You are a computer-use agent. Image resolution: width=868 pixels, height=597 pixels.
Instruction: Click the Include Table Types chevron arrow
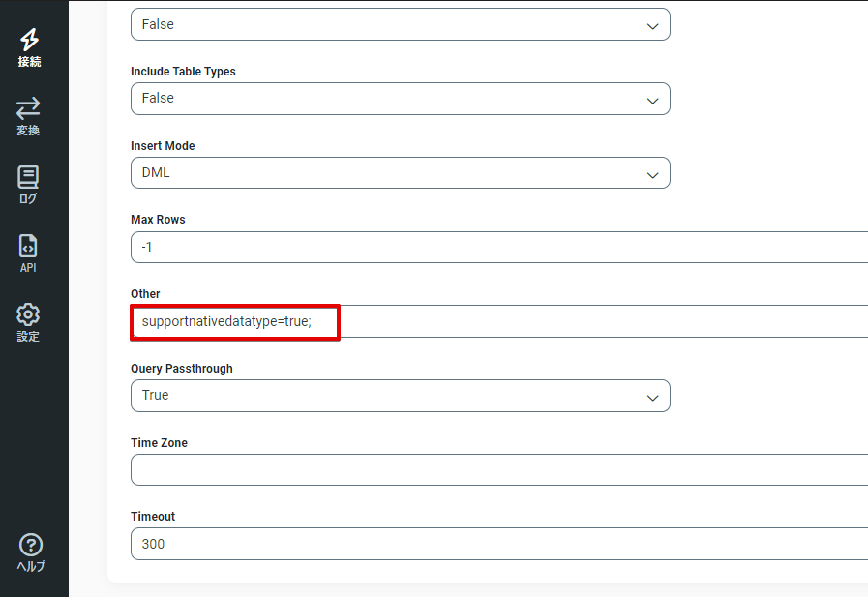[x=652, y=100]
